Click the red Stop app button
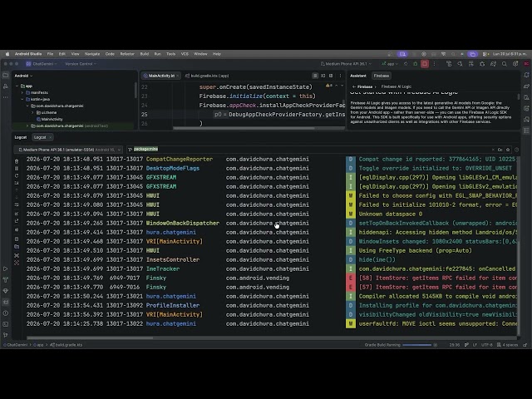The image size is (532, 399). tap(425, 64)
